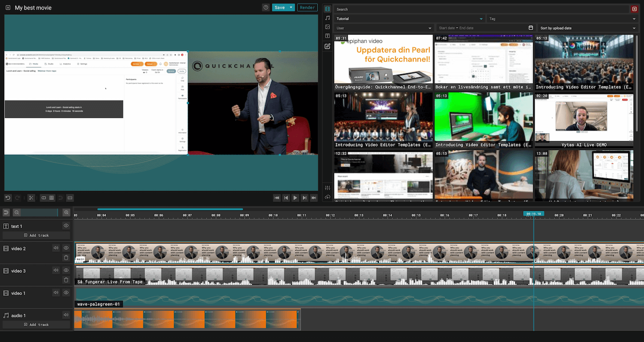Open the pencil edit panel icon

pyautogui.click(x=327, y=46)
